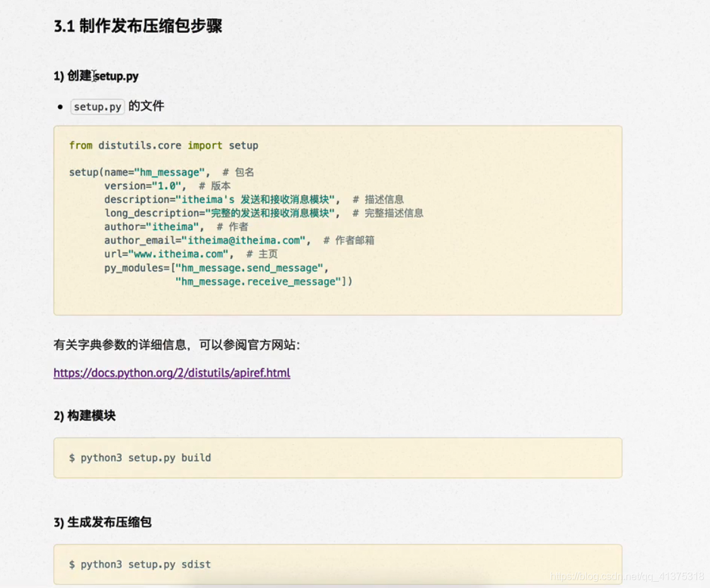Click the code line url="www.itheima.com"
The width and height of the screenshot is (710, 588).
(169, 254)
